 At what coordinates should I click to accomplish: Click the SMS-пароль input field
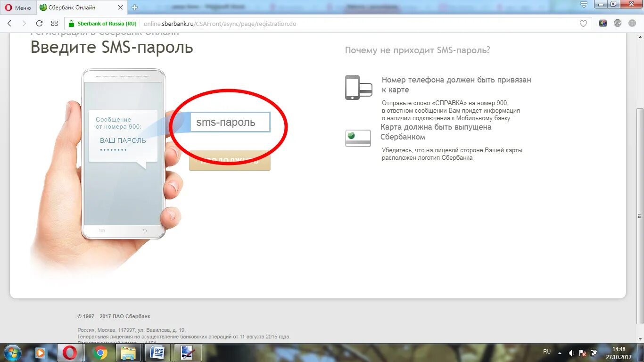(x=231, y=122)
